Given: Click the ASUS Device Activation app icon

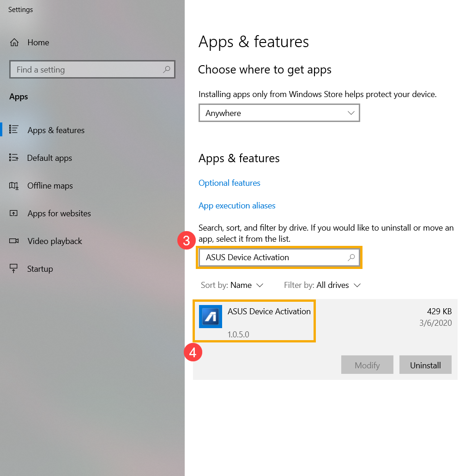Looking at the screenshot, I should click(210, 317).
